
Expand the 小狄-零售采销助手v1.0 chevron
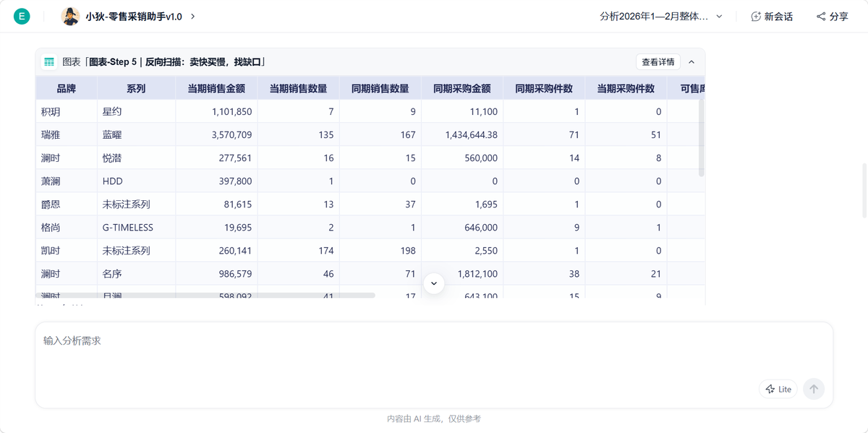pos(193,16)
